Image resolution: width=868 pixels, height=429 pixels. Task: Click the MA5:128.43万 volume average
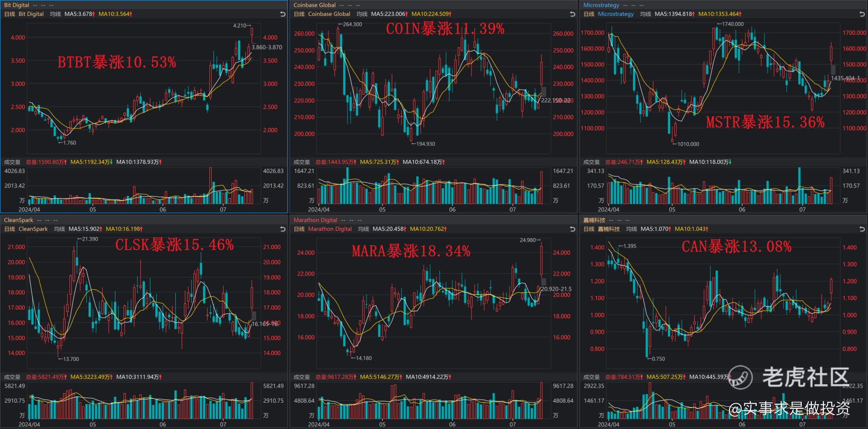click(x=667, y=162)
